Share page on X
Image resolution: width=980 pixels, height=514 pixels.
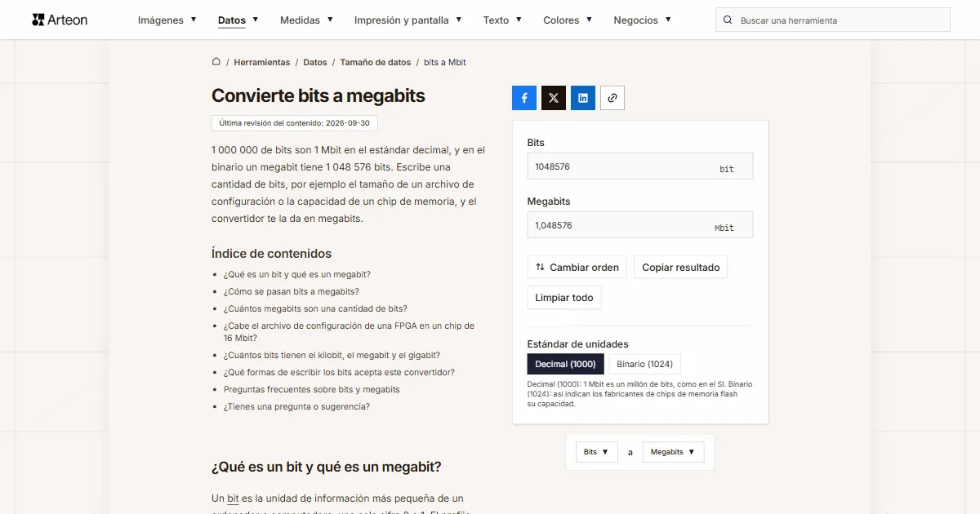coord(554,98)
